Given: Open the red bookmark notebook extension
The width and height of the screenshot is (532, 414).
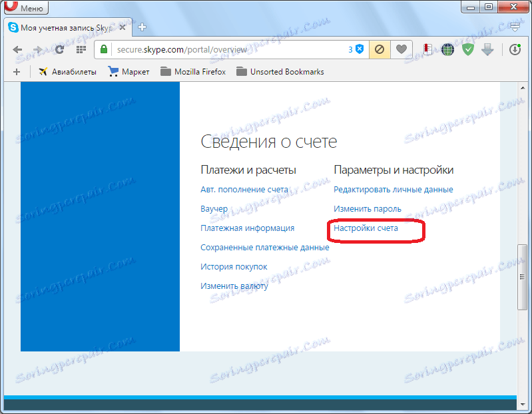Looking at the screenshot, I should click(x=427, y=49).
